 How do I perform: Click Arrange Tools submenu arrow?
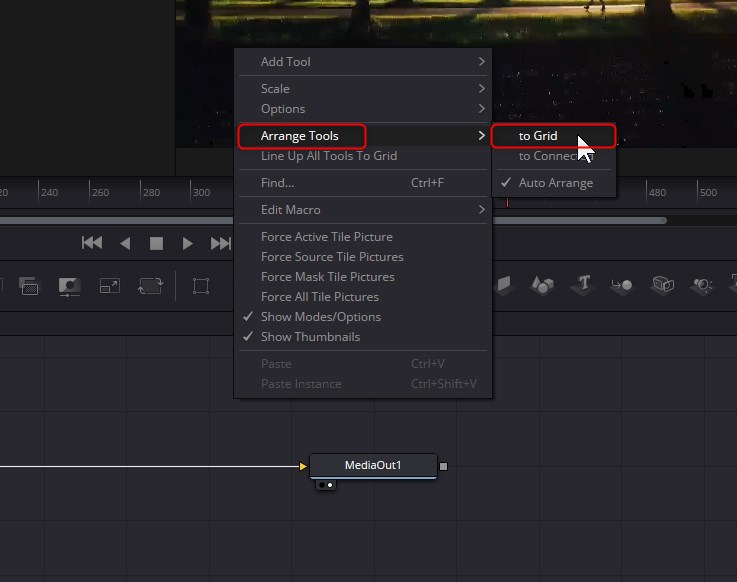(481, 136)
